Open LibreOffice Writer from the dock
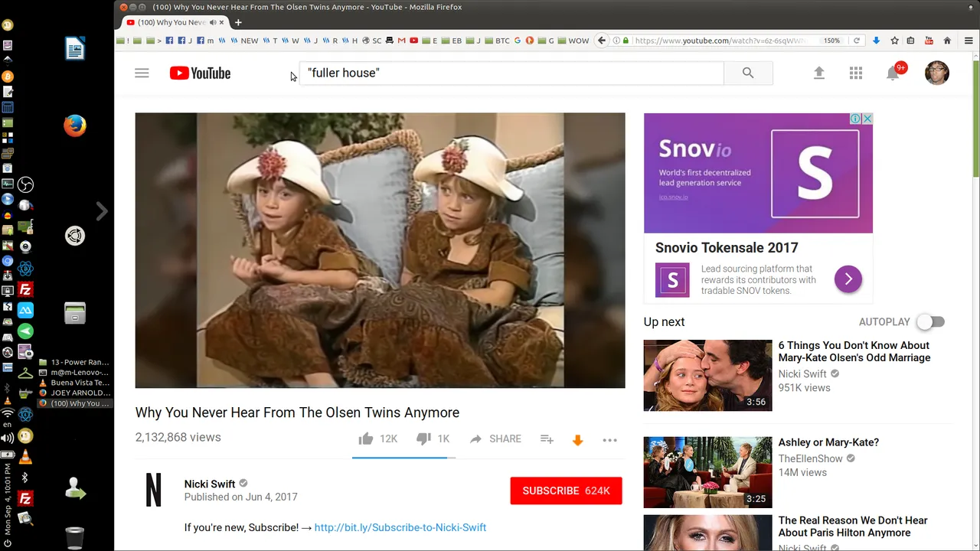The width and height of the screenshot is (980, 551). pyautogui.click(x=74, y=49)
